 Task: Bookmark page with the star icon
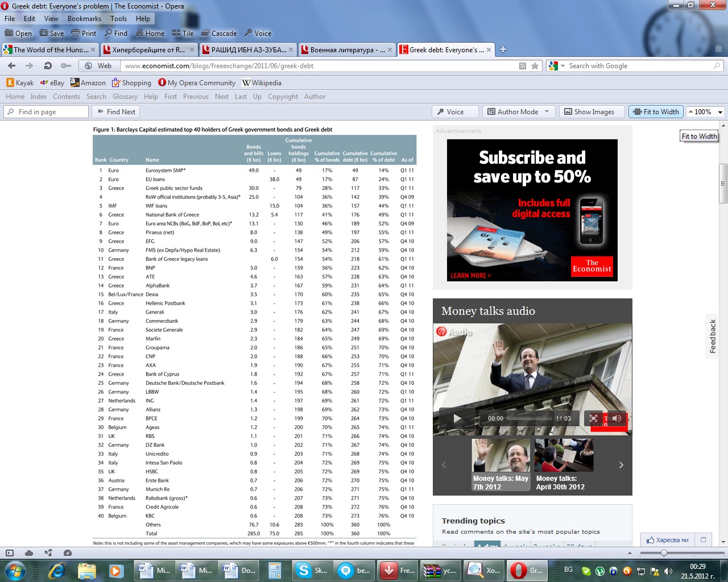pos(535,66)
